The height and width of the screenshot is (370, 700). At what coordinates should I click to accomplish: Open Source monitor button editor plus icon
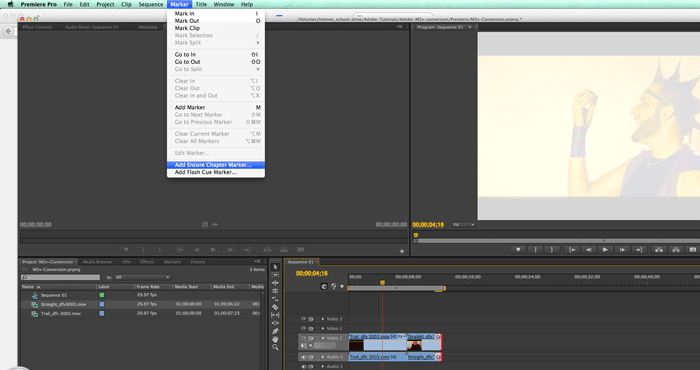(x=402, y=251)
